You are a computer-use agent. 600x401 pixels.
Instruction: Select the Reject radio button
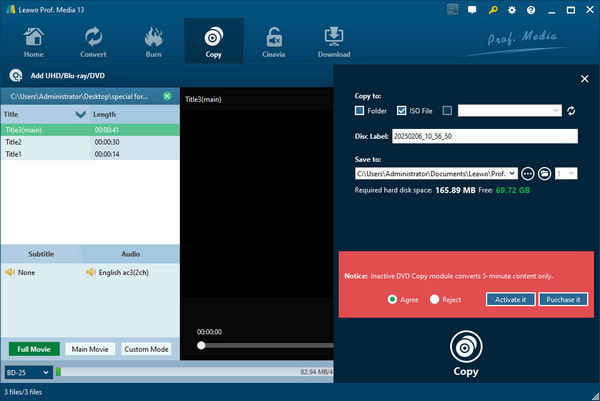tap(435, 299)
